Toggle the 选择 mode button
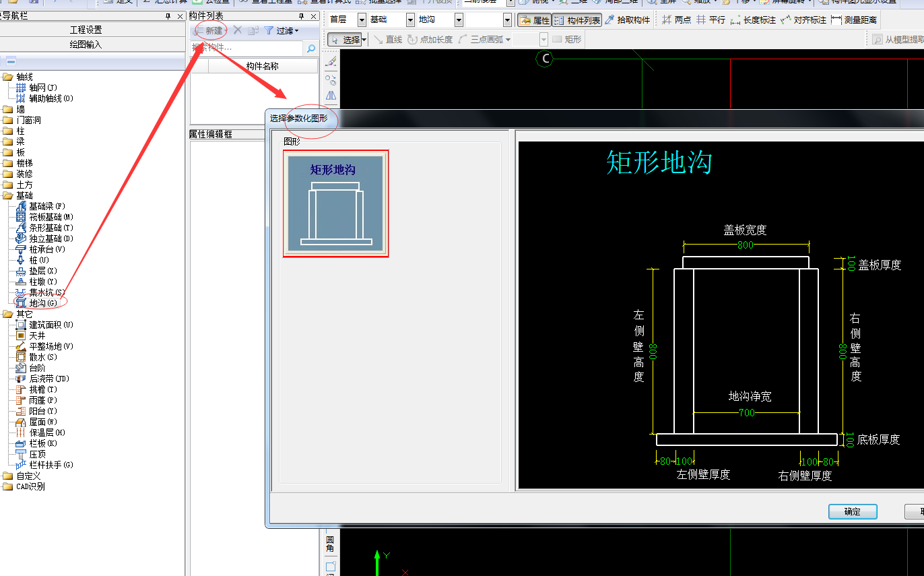Screen dimensions: 924x576 pyautogui.click(x=344, y=40)
